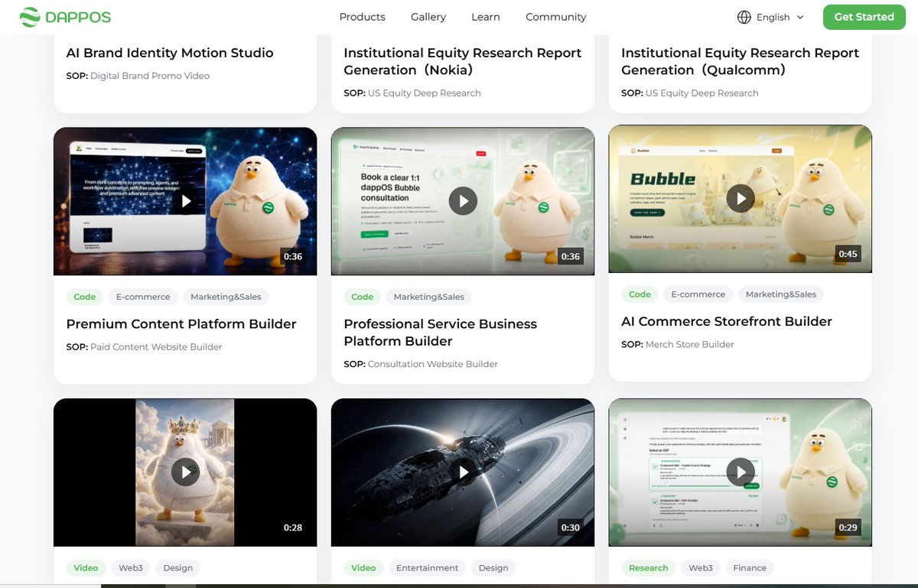Click SOP Merch Store Builder text
Image resolution: width=918 pixels, height=588 pixels.
click(678, 345)
